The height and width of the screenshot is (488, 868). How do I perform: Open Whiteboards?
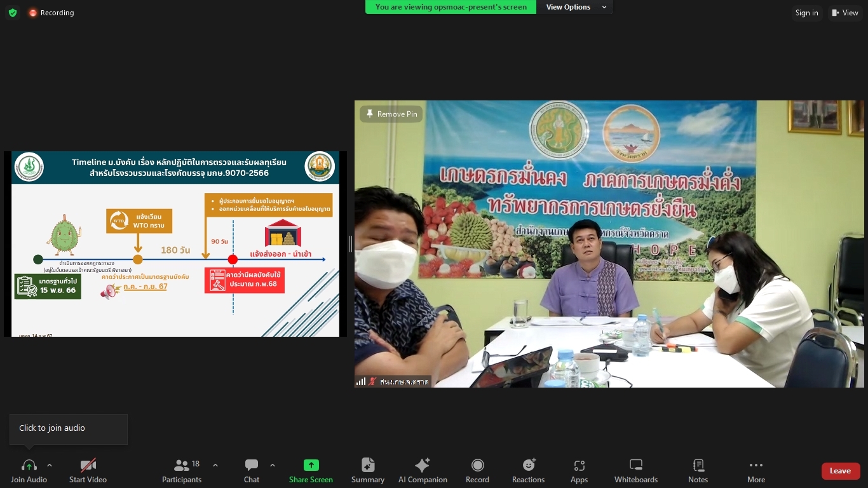tap(635, 471)
